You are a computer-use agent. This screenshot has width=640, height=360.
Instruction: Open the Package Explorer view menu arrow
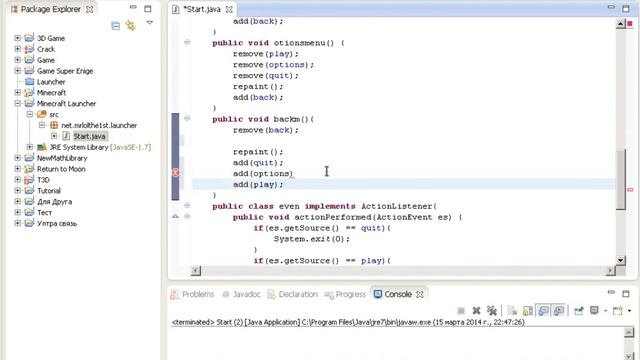tap(150, 23)
